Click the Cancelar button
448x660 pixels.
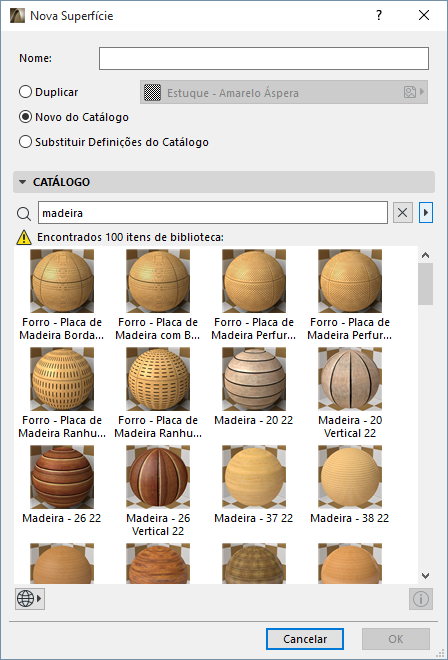tap(305, 639)
